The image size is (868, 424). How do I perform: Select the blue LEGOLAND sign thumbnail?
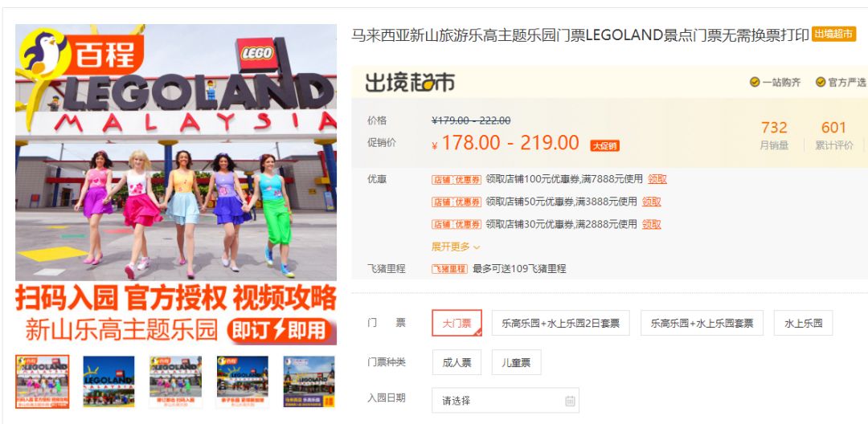pyautogui.click(x=108, y=381)
